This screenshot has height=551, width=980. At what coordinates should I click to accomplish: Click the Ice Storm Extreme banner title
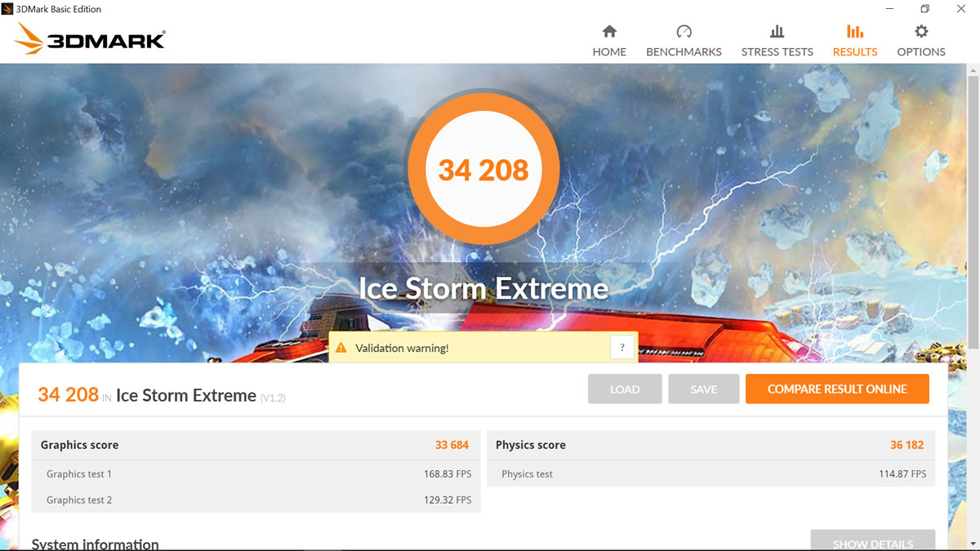[x=483, y=288]
